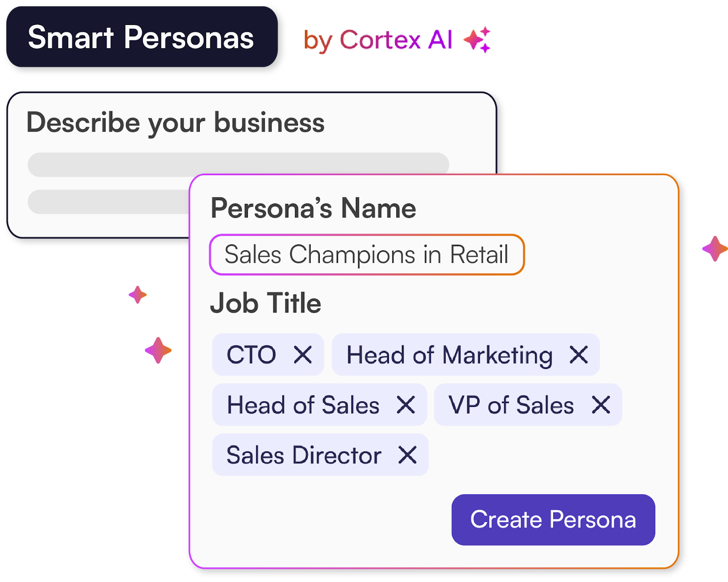Click the Smart Personas badge
Screen dimensions: 728x582
[142, 37]
